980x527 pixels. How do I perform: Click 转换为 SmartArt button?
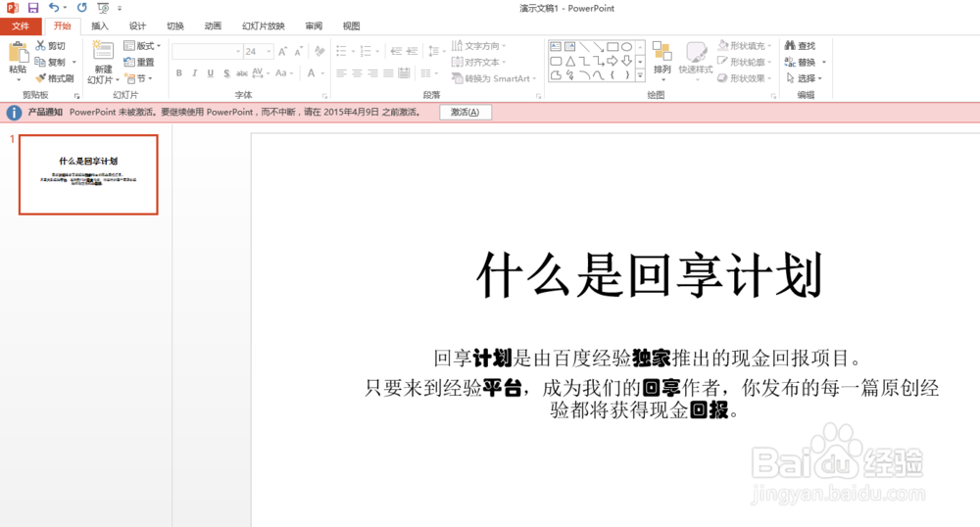click(x=494, y=78)
